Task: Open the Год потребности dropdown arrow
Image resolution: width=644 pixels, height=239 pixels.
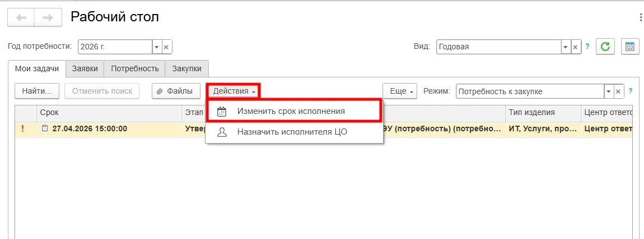Action: (156, 47)
